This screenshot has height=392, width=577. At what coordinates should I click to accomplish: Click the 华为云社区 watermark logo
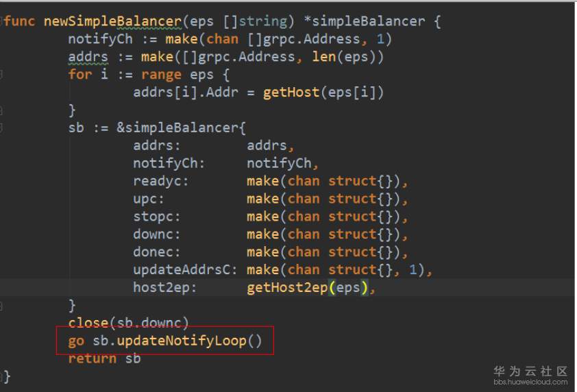pyautogui.click(x=530, y=371)
